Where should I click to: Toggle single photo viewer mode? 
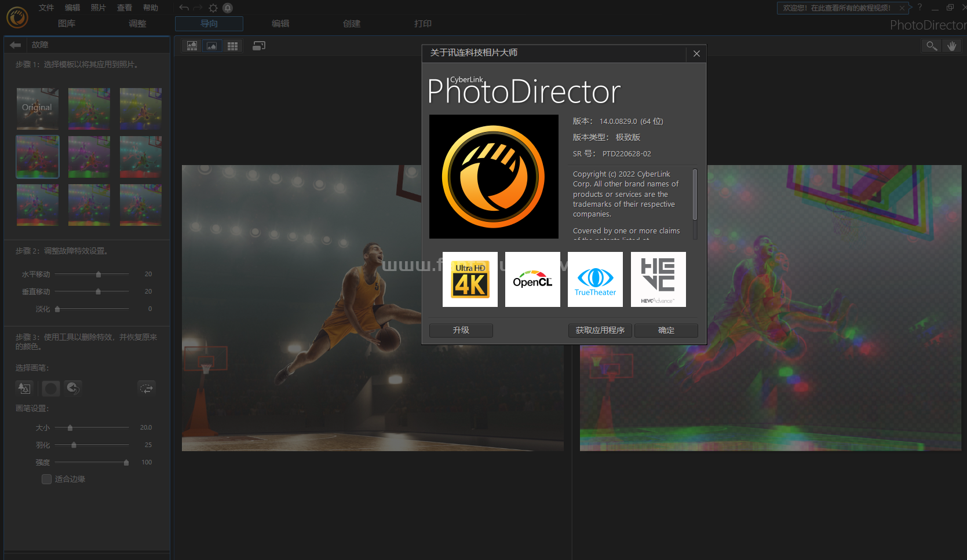tap(212, 46)
